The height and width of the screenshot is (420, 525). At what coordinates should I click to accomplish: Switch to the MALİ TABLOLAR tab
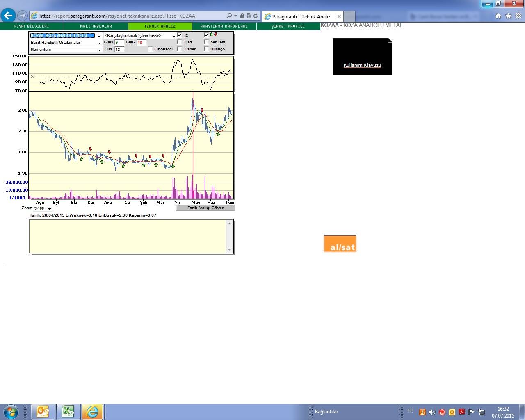[x=96, y=26]
